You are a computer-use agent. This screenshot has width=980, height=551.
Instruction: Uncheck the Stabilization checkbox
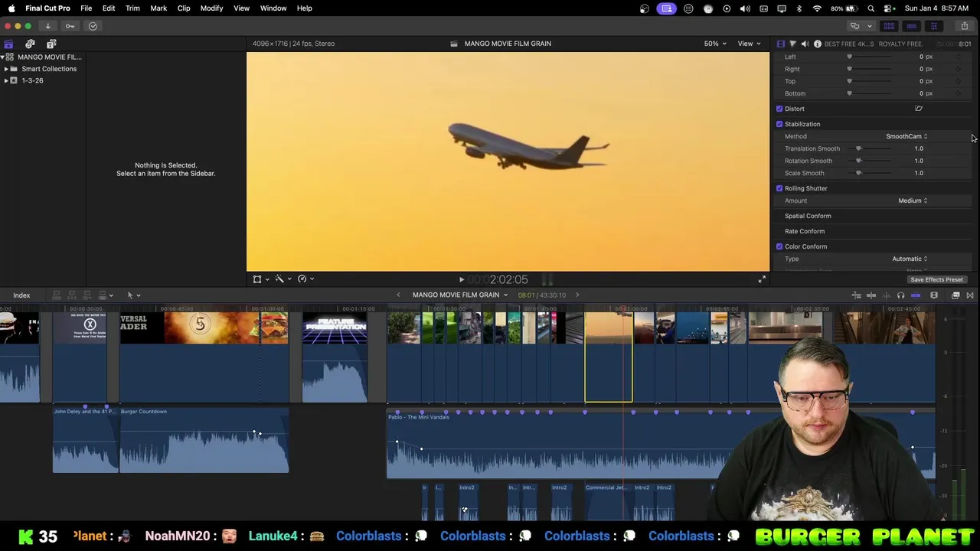click(779, 124)
